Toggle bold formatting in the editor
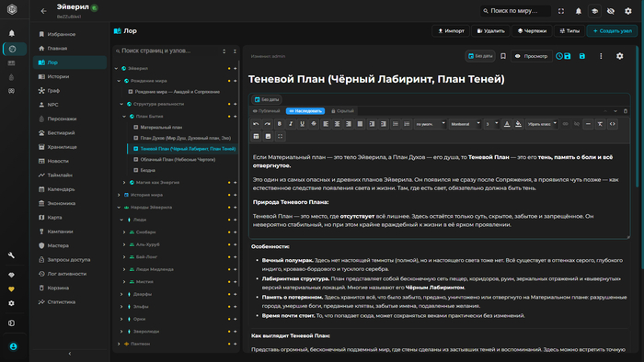644x362 pixels. (280, 124)
